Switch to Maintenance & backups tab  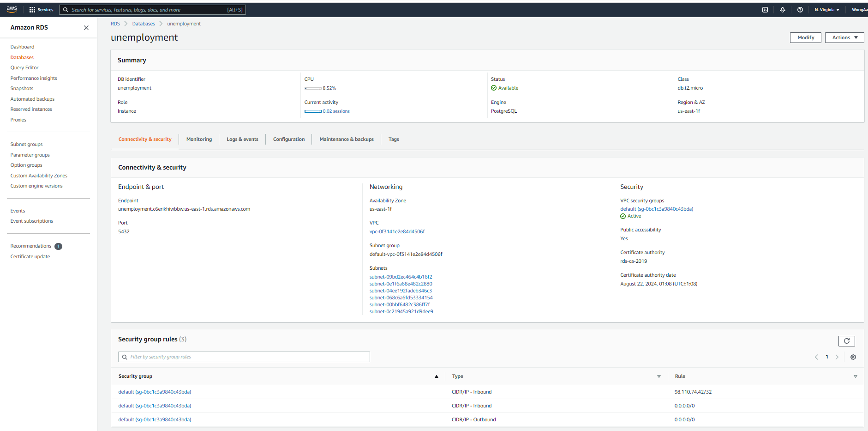(347, 139)
